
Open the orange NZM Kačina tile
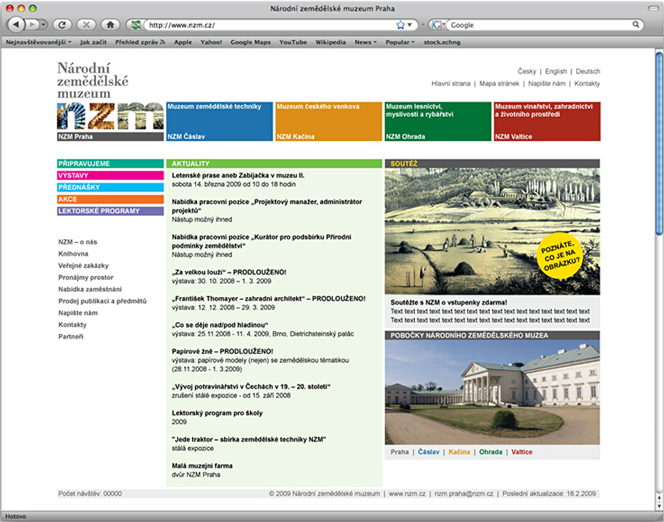click(329, 121)
